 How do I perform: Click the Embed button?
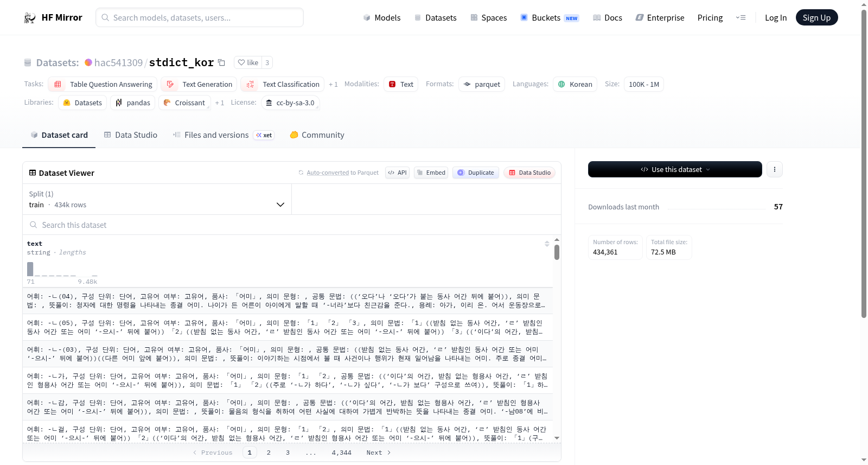431,173
